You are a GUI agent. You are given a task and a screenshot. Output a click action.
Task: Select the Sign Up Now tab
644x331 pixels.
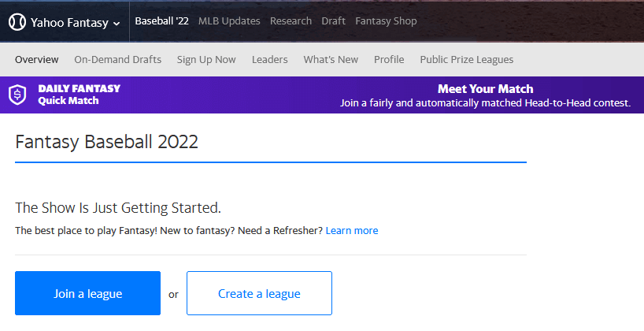pyautogui.click(x=206, y=60)
